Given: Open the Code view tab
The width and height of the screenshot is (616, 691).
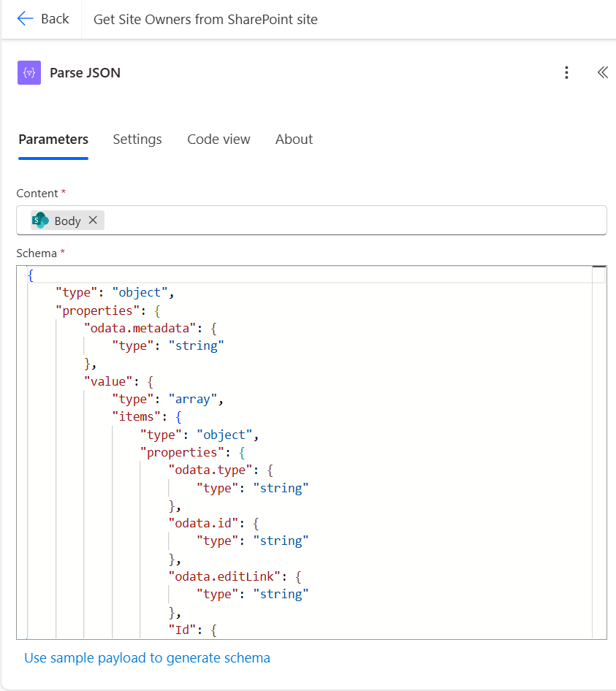Looking at the screenshot, I should click(x=218, y=140).
